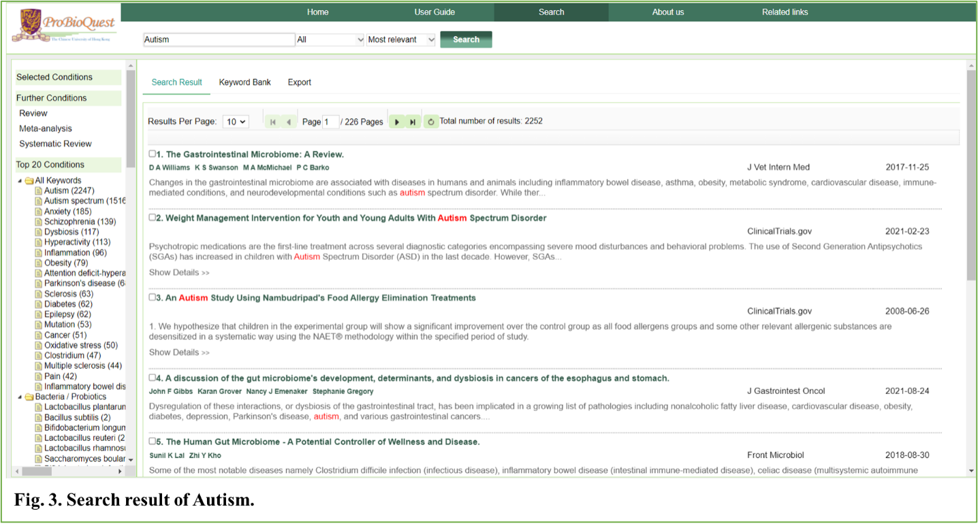The image size is (980, 524).
Task: Check the box for result 1
Action: [x=153, y=154]
